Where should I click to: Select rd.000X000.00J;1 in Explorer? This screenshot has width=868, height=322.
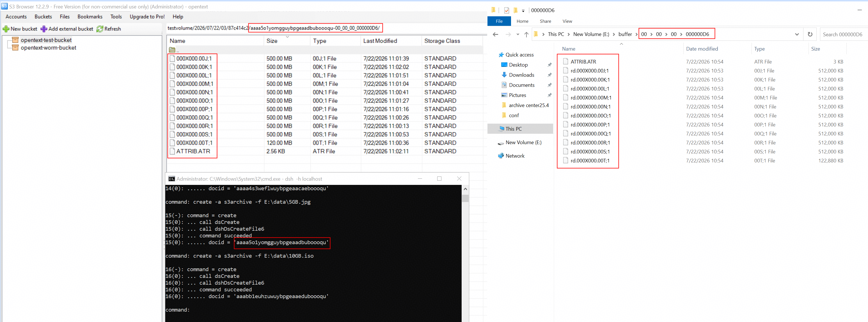coord(589,71)
